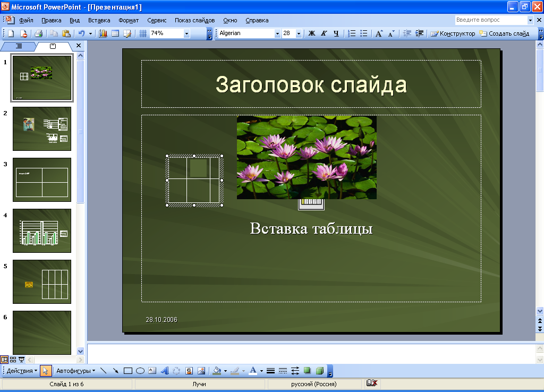This screenshot has height=392, width=544.
Task: Click the Insert Picture icon in drawing toolbar
Action: (x=201, y=371)
